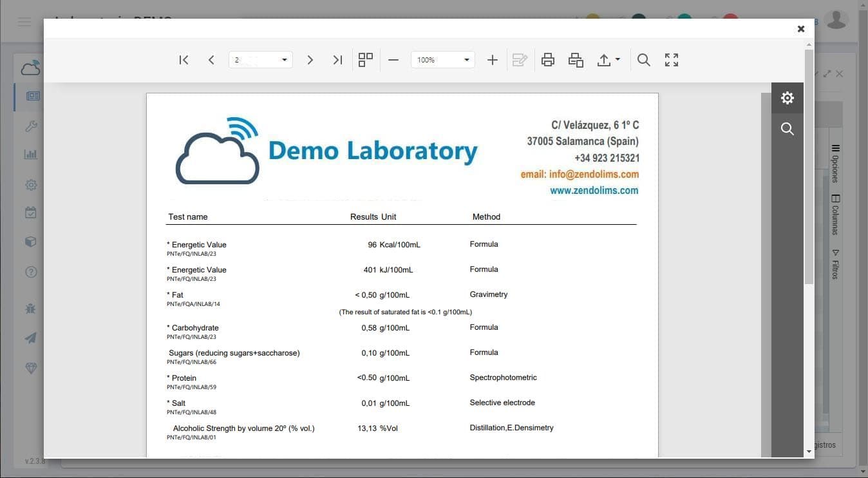Open the export options dropdown
The width and height of the screenshot is (868, 478).
[x=609, y=60]
